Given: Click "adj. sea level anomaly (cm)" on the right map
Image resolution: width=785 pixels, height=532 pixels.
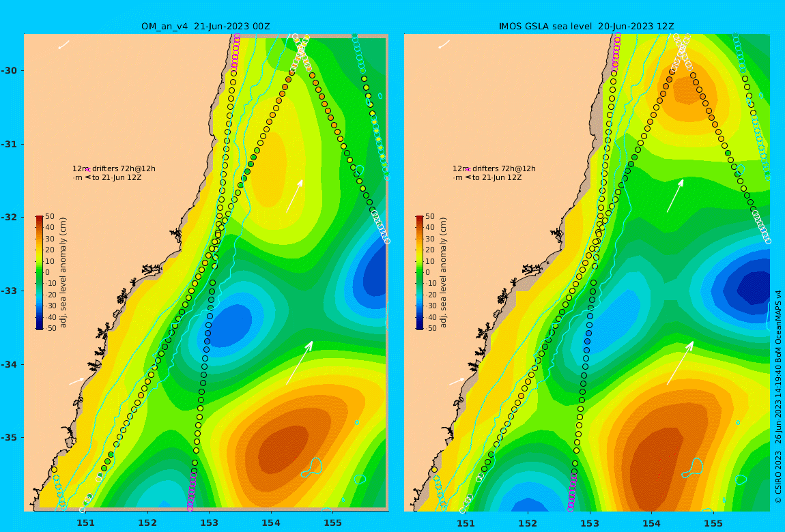Looking at the screenshot, I should [x=444, y=273].
